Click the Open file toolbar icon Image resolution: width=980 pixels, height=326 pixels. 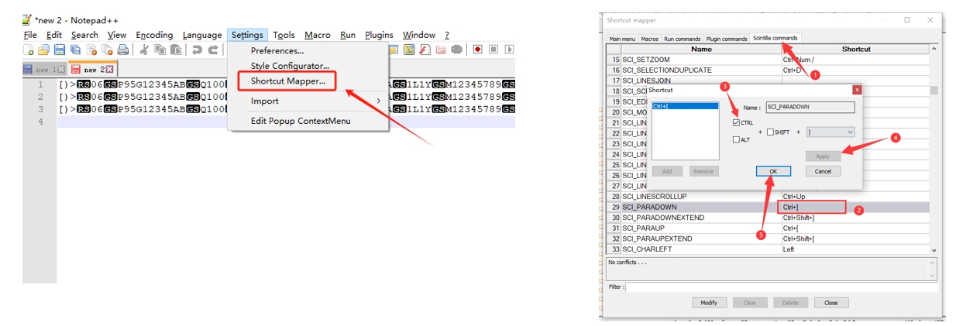[43, 50]
